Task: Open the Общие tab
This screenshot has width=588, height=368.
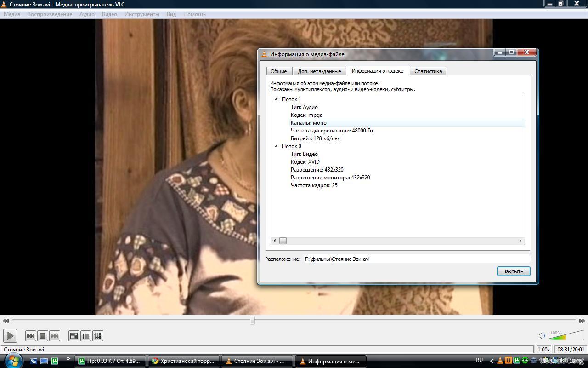Action: [279, 71]
